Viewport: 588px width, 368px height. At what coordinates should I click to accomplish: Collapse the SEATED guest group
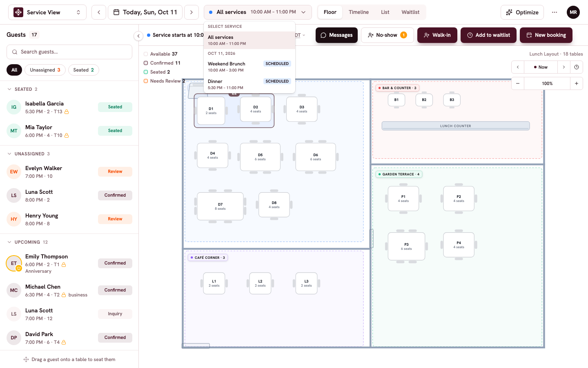(x=9, y=89)
